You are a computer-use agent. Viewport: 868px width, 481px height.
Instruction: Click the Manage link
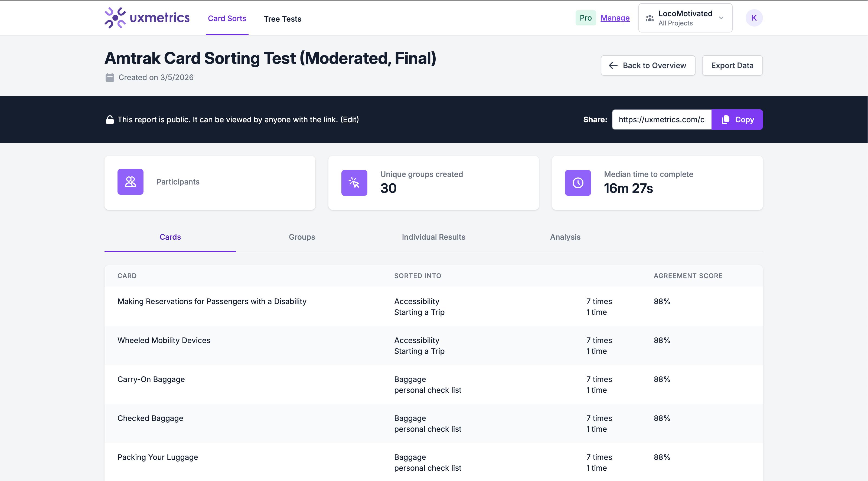tap(615, 18)
